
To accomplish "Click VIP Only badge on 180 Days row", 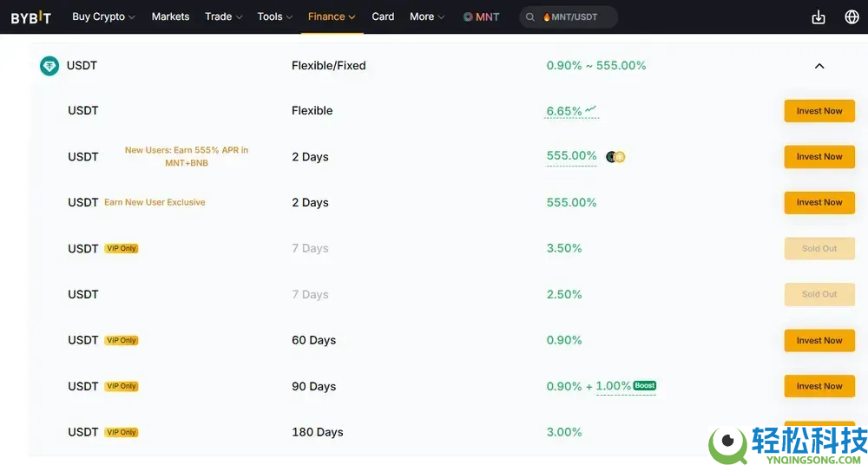I will [x=122, y=432].
